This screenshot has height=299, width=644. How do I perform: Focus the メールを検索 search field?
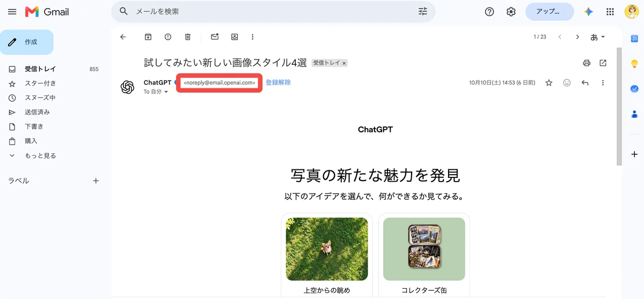(274, 11)
